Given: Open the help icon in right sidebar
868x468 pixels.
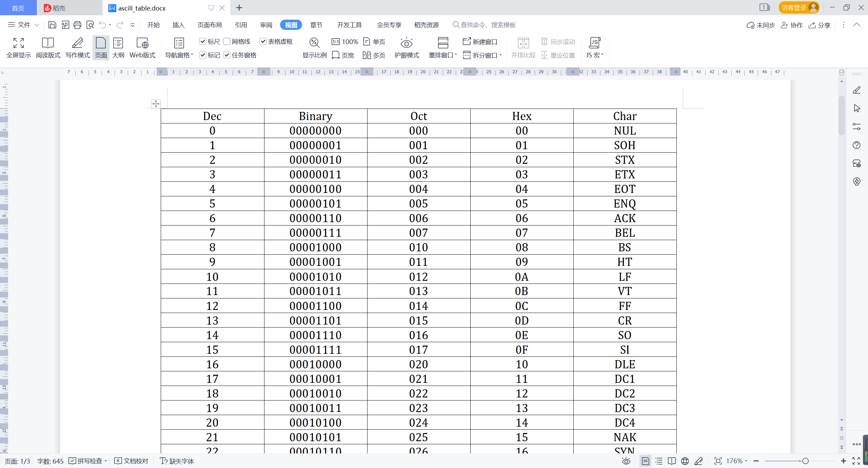Looking at the screenshot, I should point(856,145).
